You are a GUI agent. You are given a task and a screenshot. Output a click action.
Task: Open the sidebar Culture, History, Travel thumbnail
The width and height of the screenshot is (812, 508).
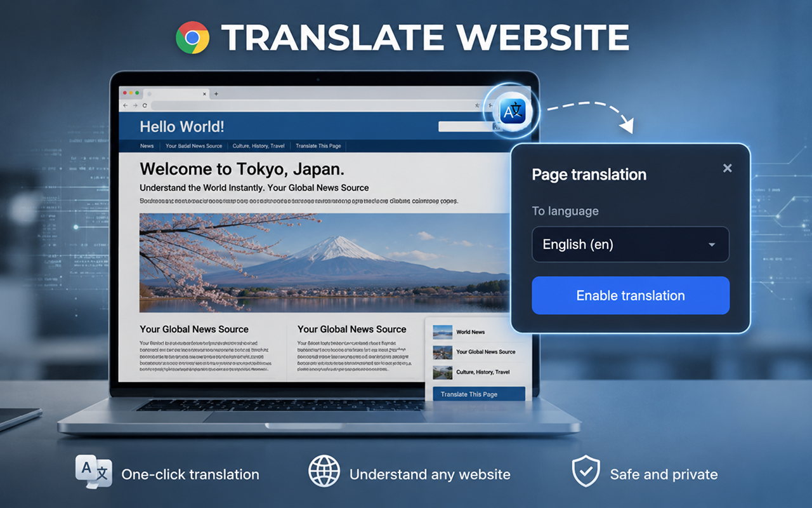pyautogui.click(x=442, y=372)
